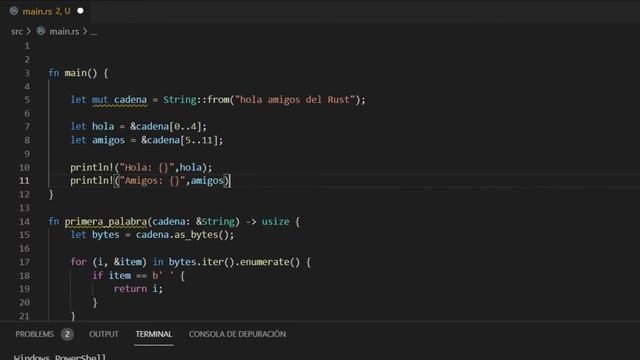
Task: Click the problems count badge 2
Action: (67, 334)
